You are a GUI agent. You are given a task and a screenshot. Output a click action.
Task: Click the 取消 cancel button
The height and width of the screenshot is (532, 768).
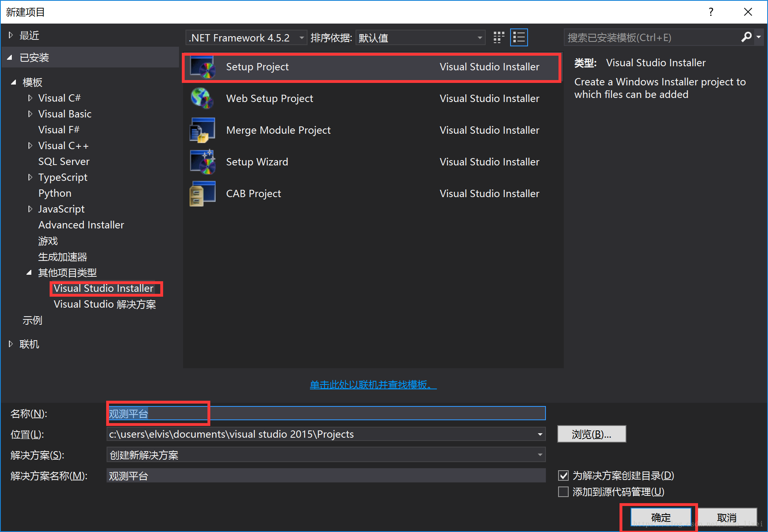pyautogui.click(x=727, y=517)
